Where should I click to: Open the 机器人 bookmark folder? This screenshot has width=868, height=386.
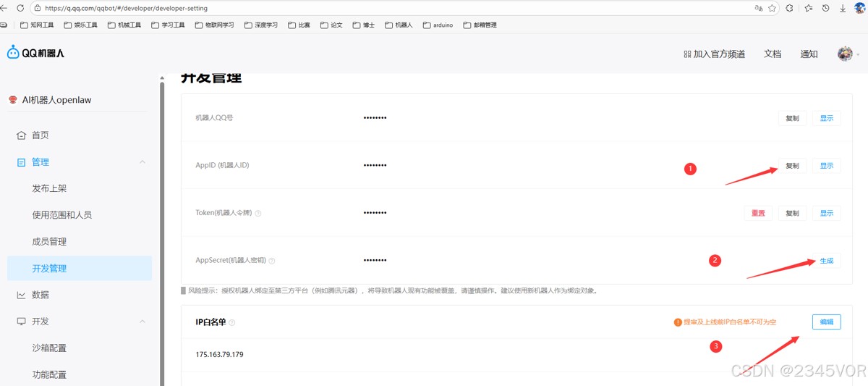[399, 25]
